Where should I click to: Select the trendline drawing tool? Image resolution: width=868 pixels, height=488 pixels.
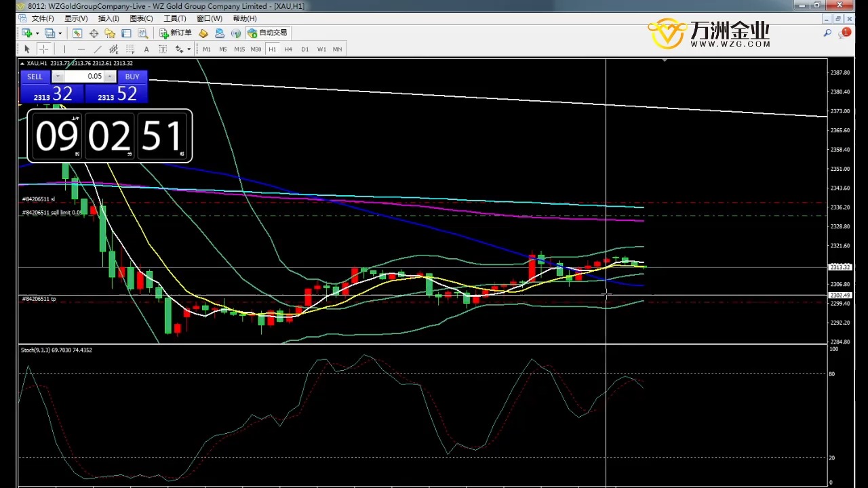pos(98,49)
